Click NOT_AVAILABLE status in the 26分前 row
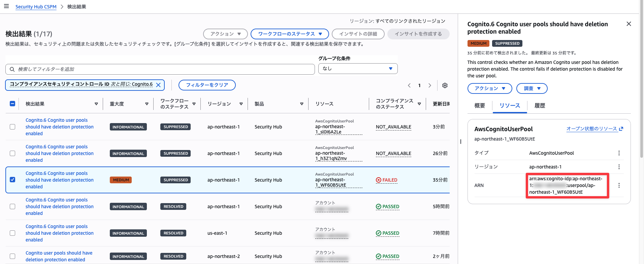This screenshot has height=264, width=644. point(393,153)
